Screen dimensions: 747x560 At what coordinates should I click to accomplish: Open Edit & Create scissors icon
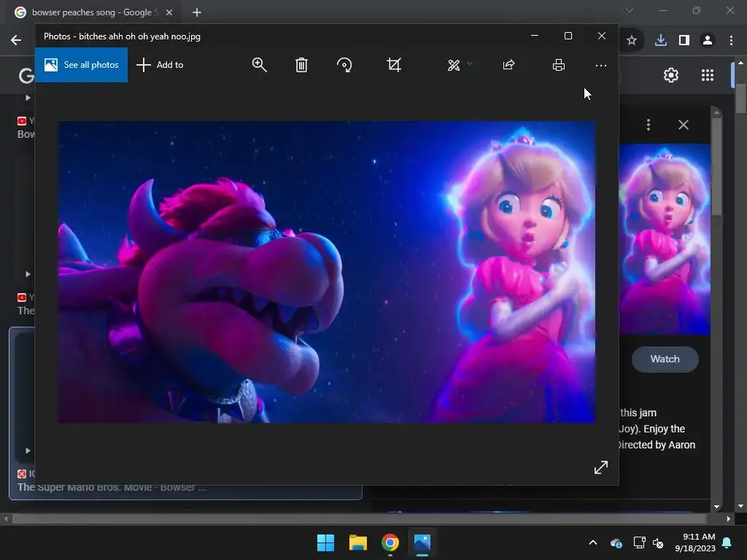[x=454, y=65]
